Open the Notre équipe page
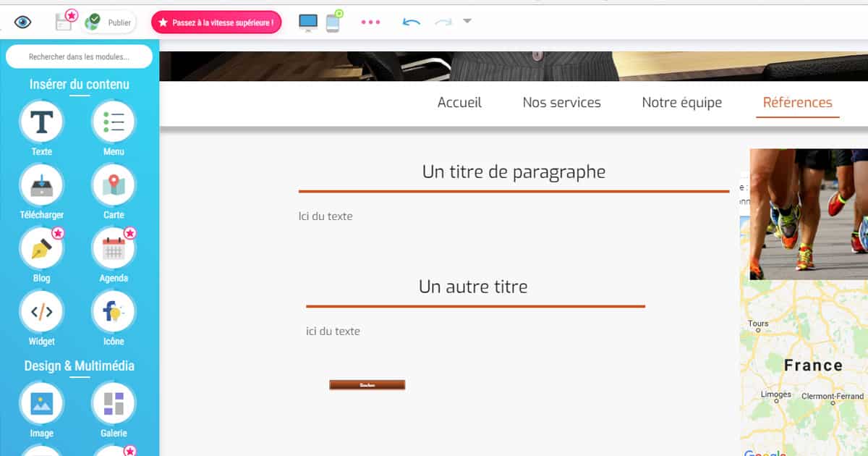The width and height of the screenshot is (868, 456). 681,103
